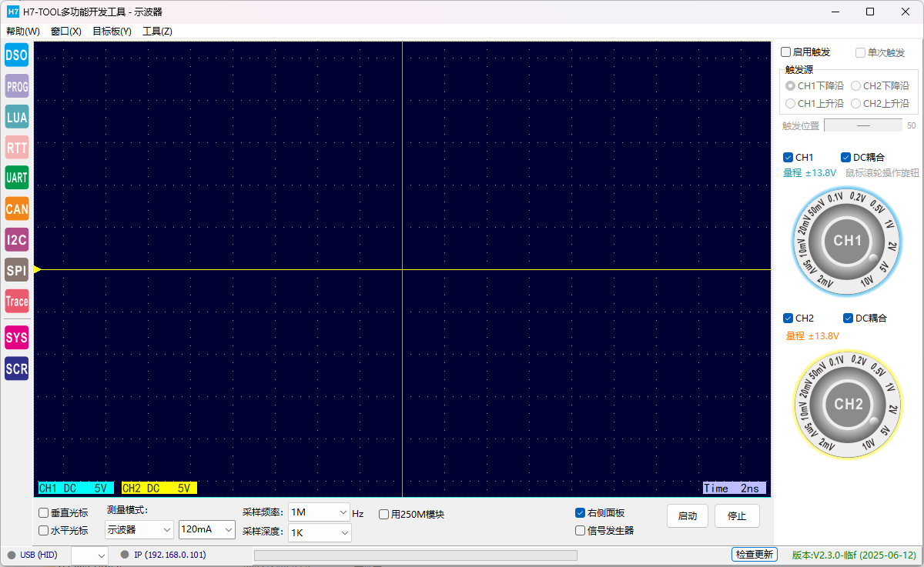Click the CH1 DC 5V waveform label
Screen dimensions: 924x567
76,488
